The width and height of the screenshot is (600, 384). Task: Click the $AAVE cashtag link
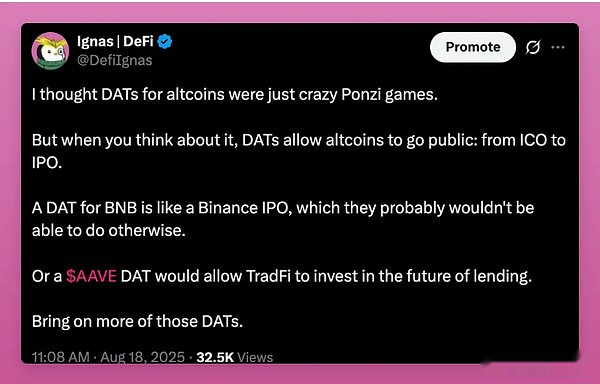91,276
